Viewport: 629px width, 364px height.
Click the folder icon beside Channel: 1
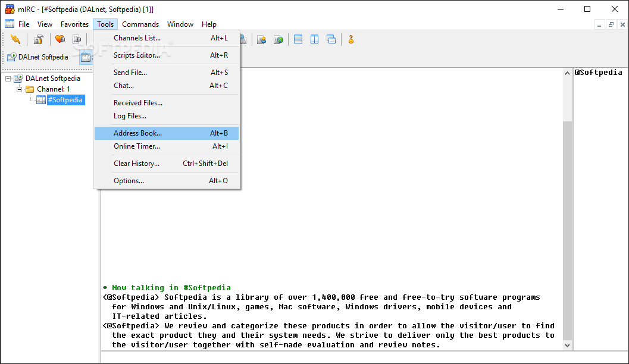coord(30,89)
